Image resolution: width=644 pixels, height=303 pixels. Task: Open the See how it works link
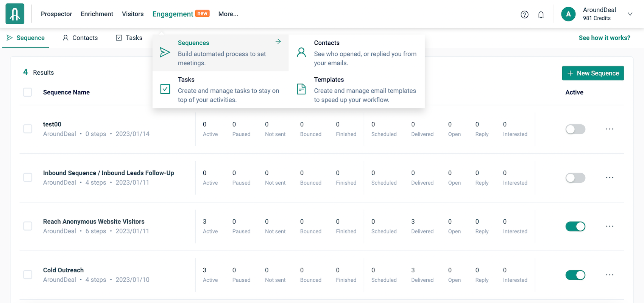point(604,38)
